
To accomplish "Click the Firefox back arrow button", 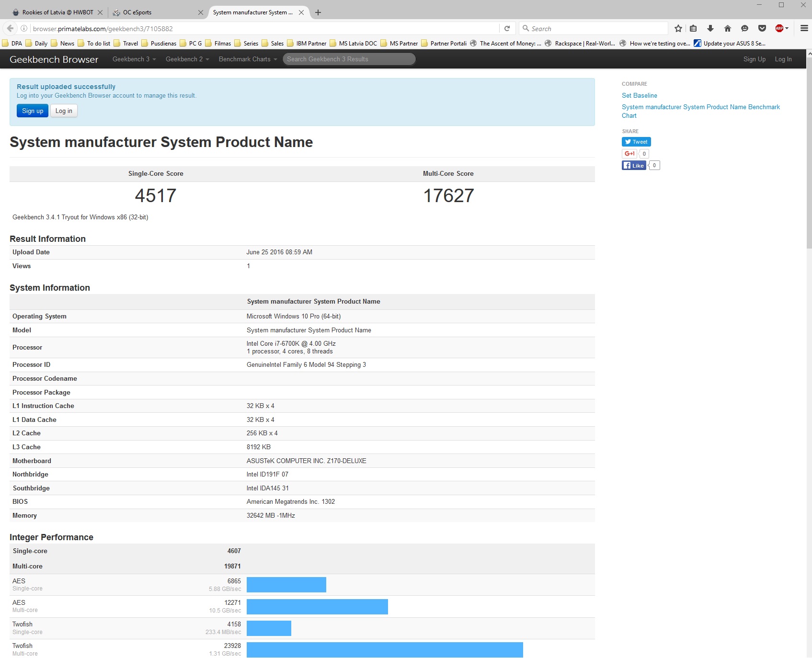I will pos(10,28).
